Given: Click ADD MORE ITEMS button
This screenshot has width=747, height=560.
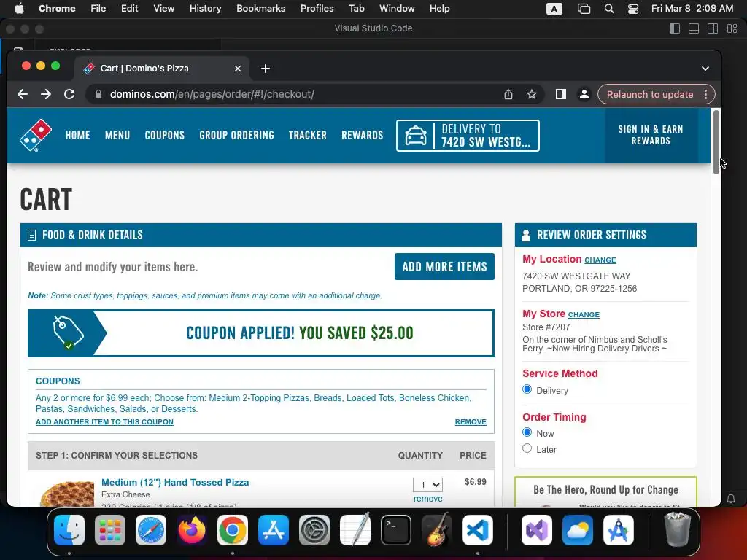Looking at the screenshot, I should [444, 267].
